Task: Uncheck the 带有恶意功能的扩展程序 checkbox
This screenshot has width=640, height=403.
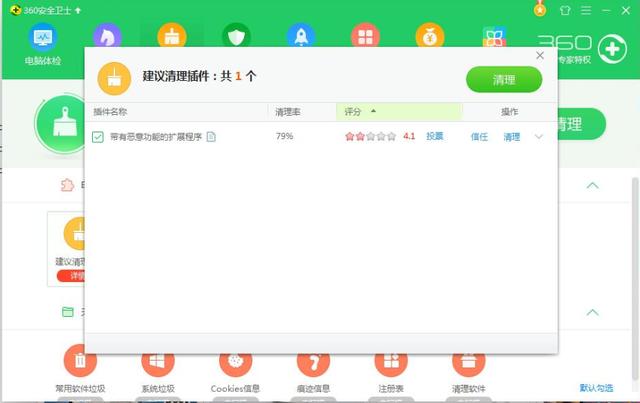Action: click(98, 137)
